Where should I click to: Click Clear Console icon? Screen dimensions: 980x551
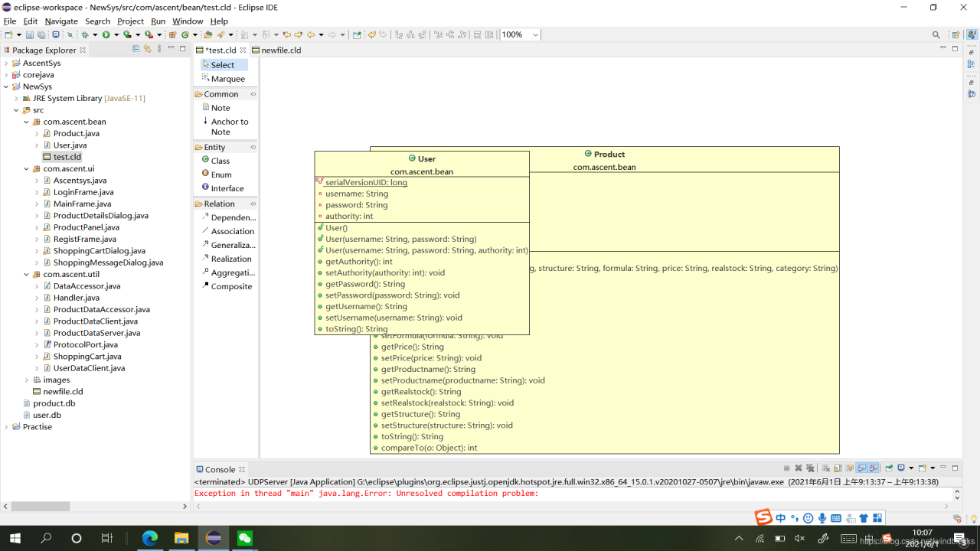tap(825, 468)
